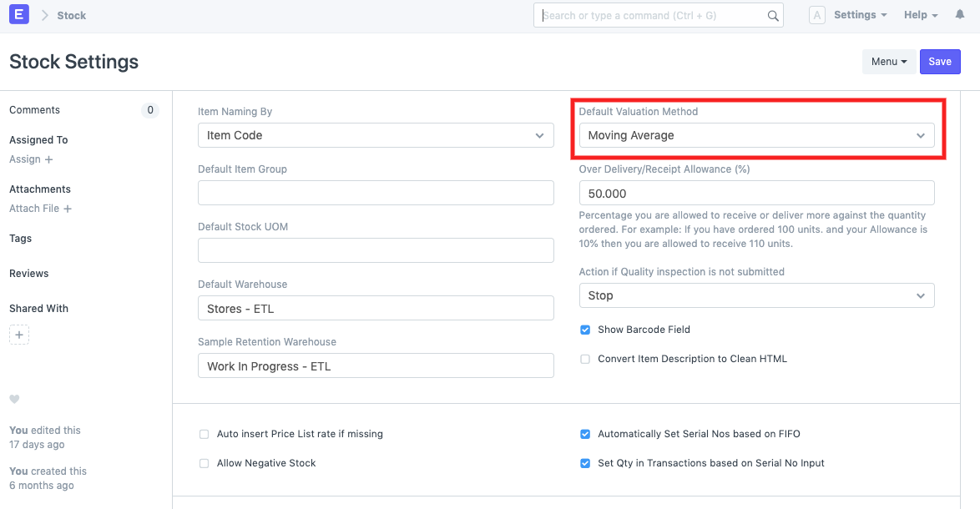Screen dimensions: 980x509
Task: Go to the Stock breadcrumb link
Action: (71, 16)
